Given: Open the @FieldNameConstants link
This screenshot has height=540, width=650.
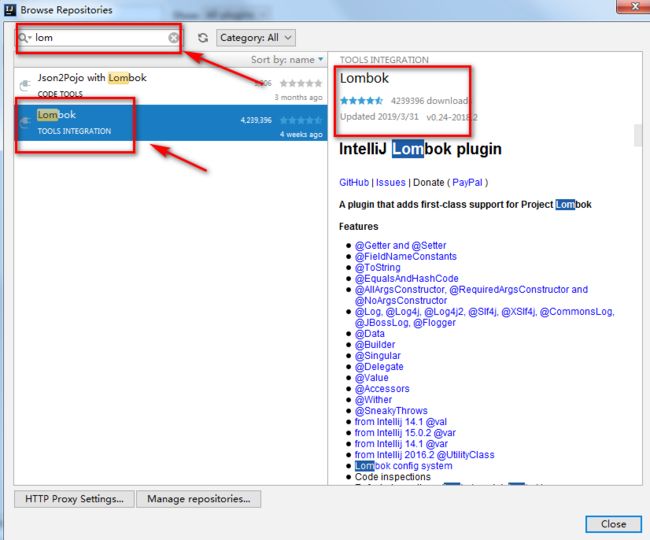Looking at the screenshot, I should point(405,257).
